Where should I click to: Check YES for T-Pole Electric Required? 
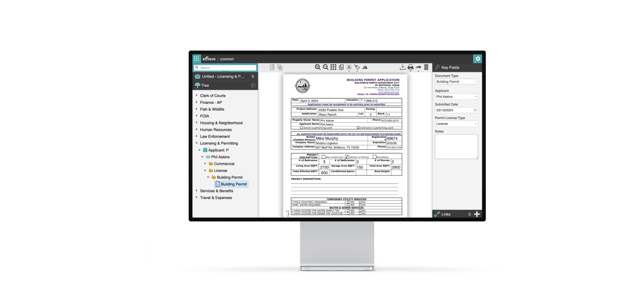click(348, 202)
